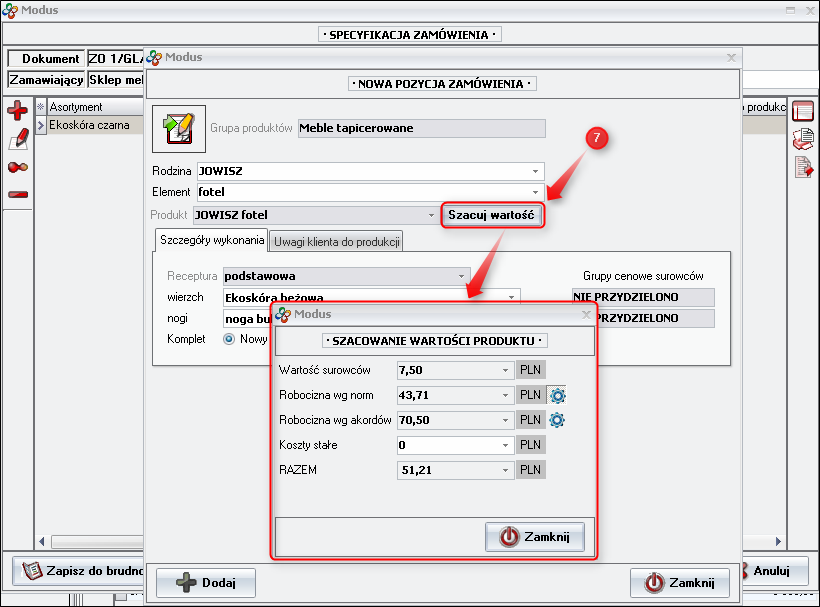Select the Nowy radio button for Komplet
820x607 pixels.
coord(229,339)
